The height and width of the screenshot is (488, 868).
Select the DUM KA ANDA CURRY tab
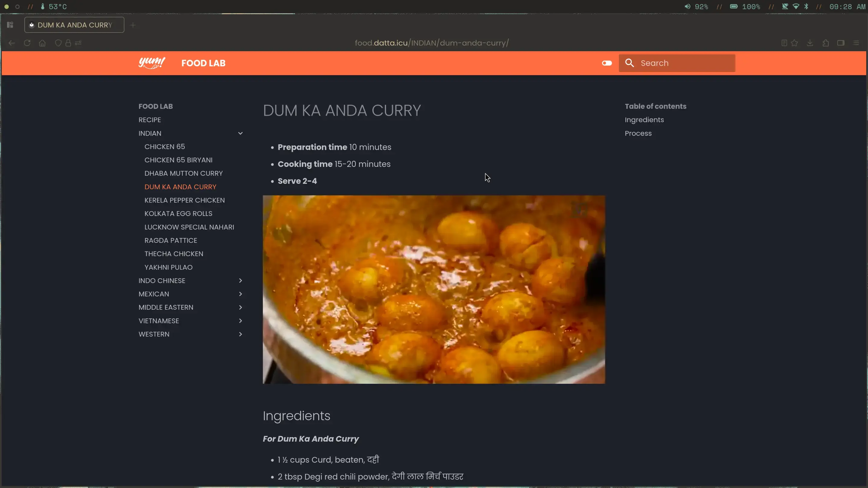pyautogui.click(x=74, y=25)
